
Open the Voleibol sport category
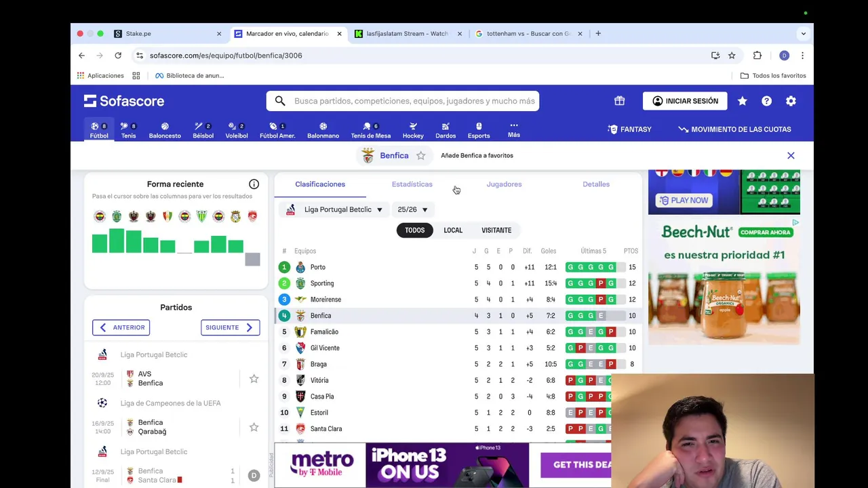(x=237, y=130)
